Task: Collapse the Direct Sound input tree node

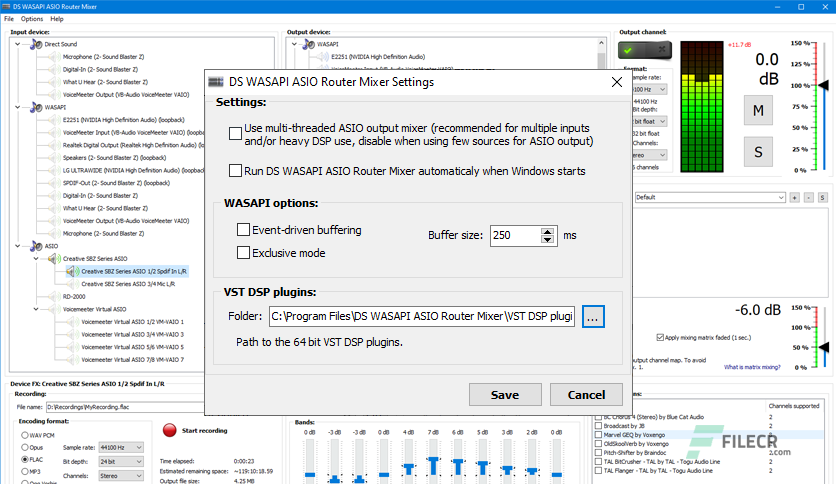Action: 18,44
